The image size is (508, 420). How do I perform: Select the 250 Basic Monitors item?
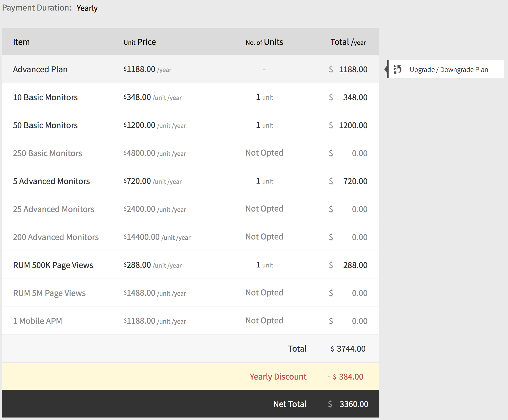tap(47, 153)
